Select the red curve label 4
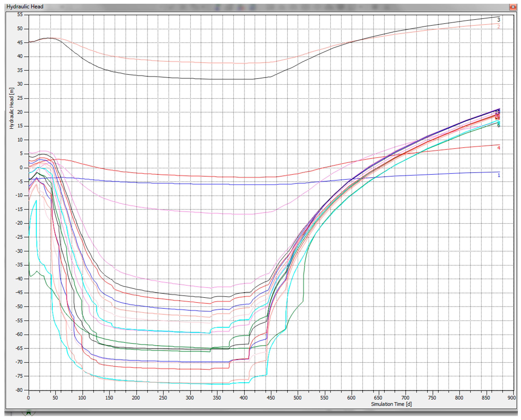This screenshot has width=521, height=420. point(499,148)
